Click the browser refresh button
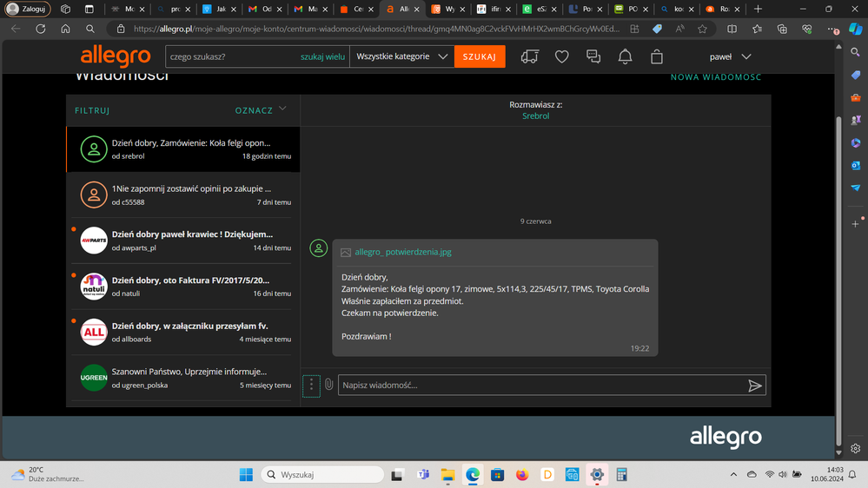 pos(41,29)
